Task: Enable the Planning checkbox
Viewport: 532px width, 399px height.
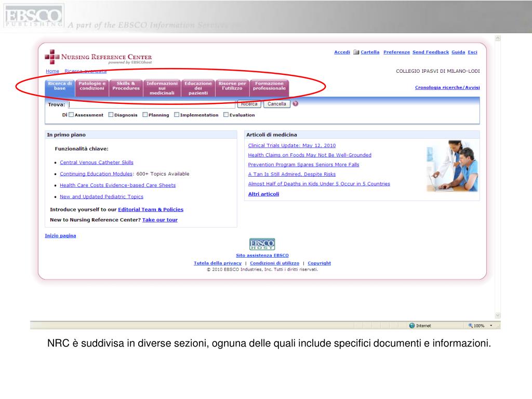Action: pos(145,115)
